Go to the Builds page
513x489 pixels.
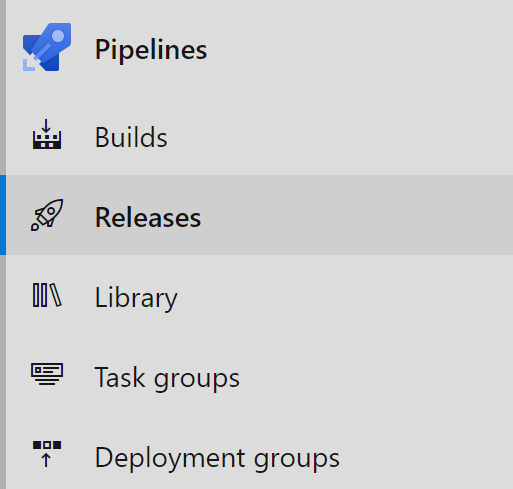coord(131,137)
